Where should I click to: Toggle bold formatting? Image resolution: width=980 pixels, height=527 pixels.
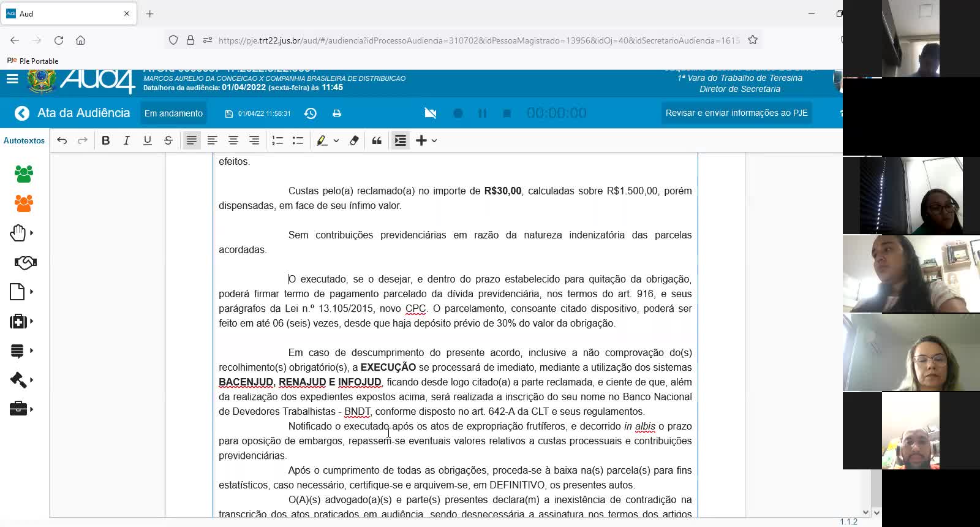(x=106, y=140)
